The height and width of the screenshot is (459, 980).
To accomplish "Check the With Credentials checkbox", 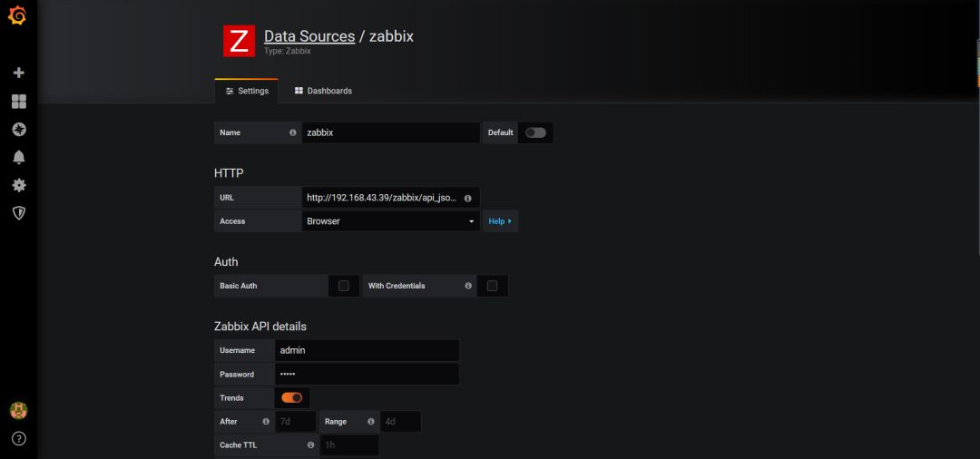I will point(493,286).
